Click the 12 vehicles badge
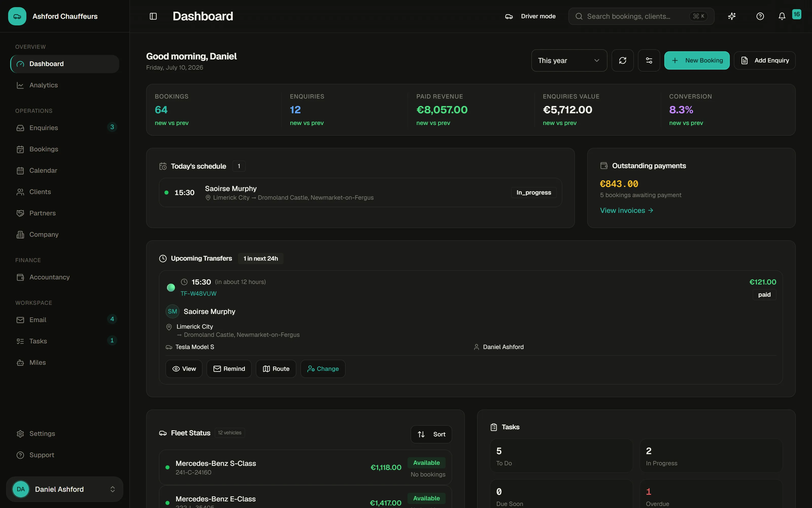812x508 pixels. pyautogui.click(x=229, y=433)
